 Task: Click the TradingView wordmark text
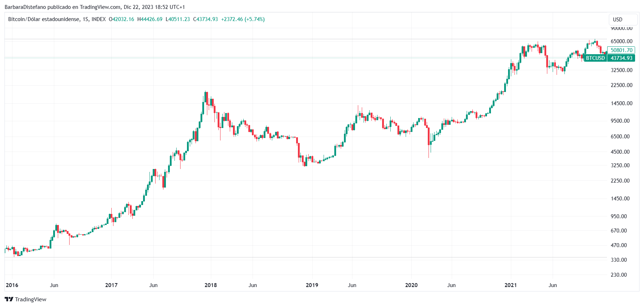[x=31, y=299]
